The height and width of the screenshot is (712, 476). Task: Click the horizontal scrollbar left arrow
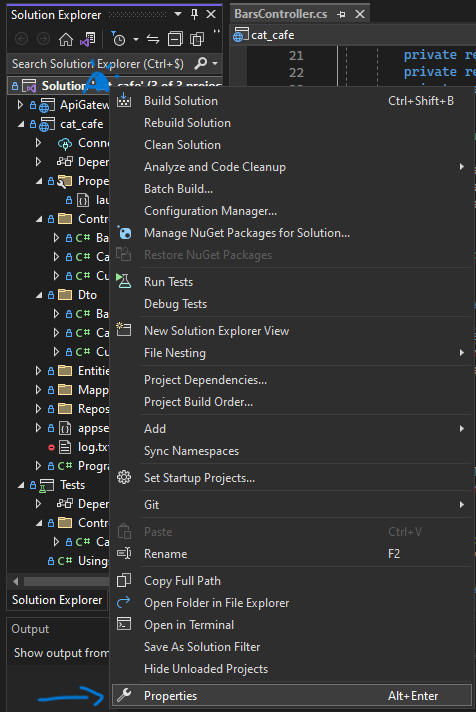16,581
